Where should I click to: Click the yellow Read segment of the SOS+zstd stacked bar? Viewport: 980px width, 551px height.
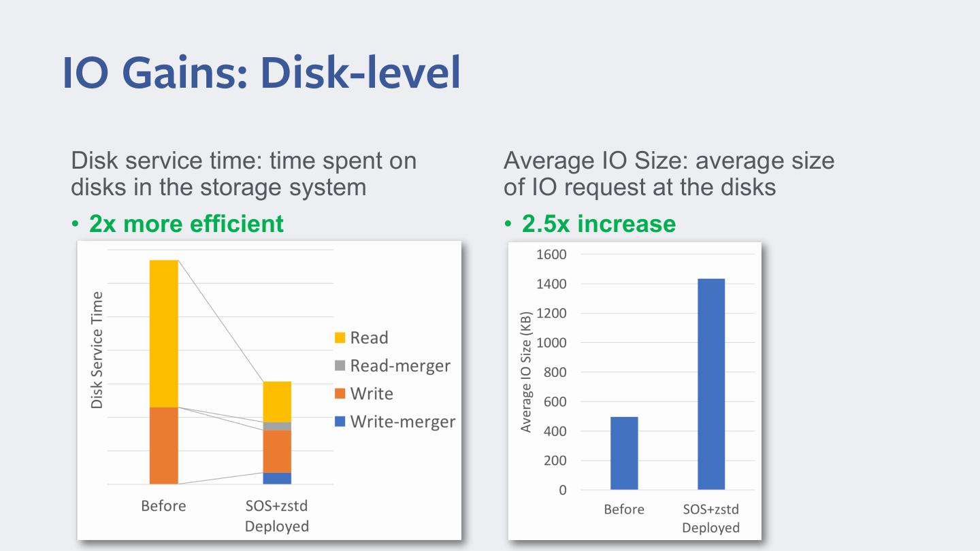pos(277,401)
